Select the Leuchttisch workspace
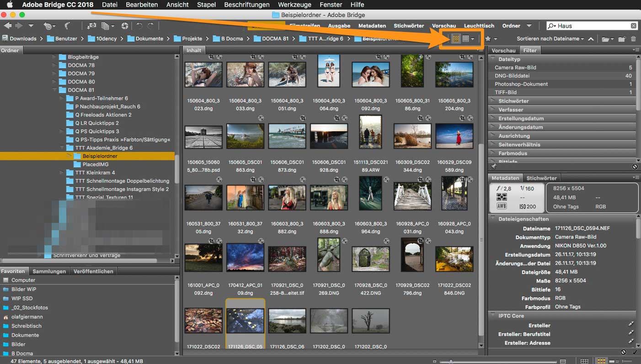Image resolution: width=641 pixels, height=364 pixels. click(x=479, y=26)
